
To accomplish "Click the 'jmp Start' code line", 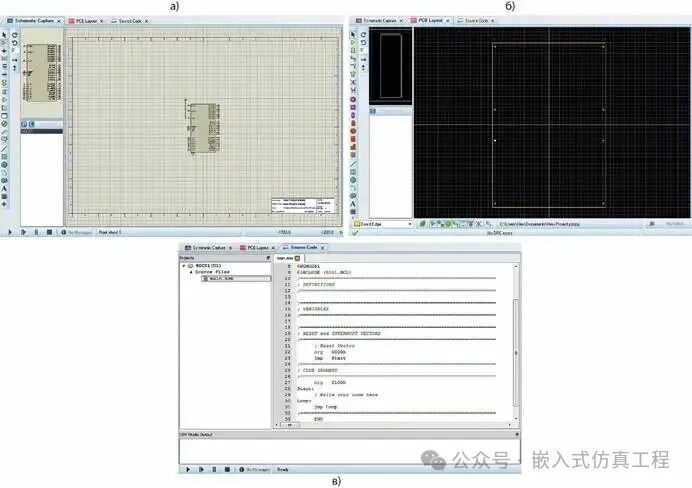I will (330, 358).
